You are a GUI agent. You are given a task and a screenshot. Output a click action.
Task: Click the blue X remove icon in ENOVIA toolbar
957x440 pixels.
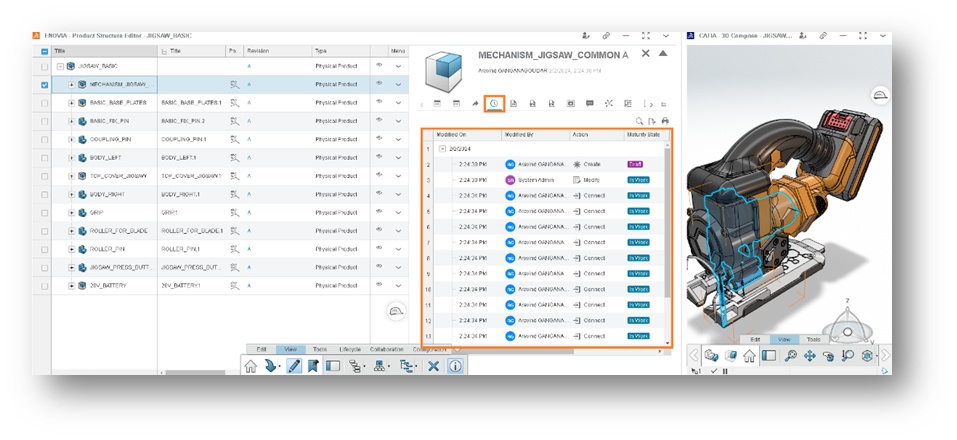tap(433, 366)
